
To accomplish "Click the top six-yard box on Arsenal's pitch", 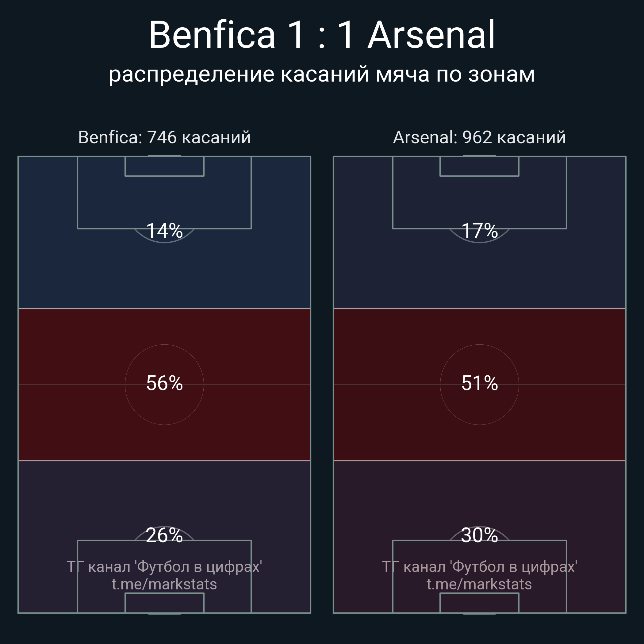I will pos(479,166).
